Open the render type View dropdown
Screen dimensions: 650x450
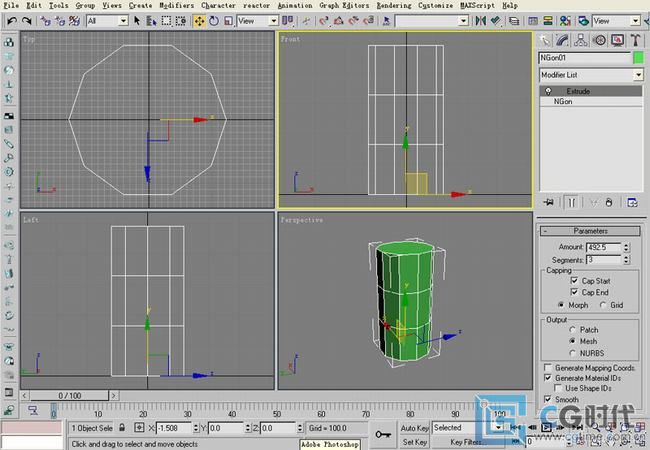[x=635, y=21]
